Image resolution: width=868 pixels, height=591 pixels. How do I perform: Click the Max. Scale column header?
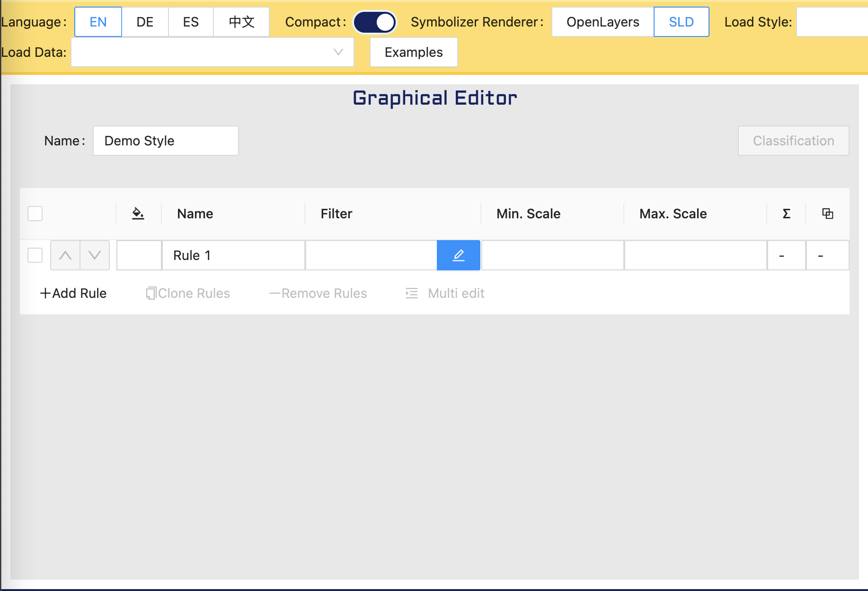(673, 214)
